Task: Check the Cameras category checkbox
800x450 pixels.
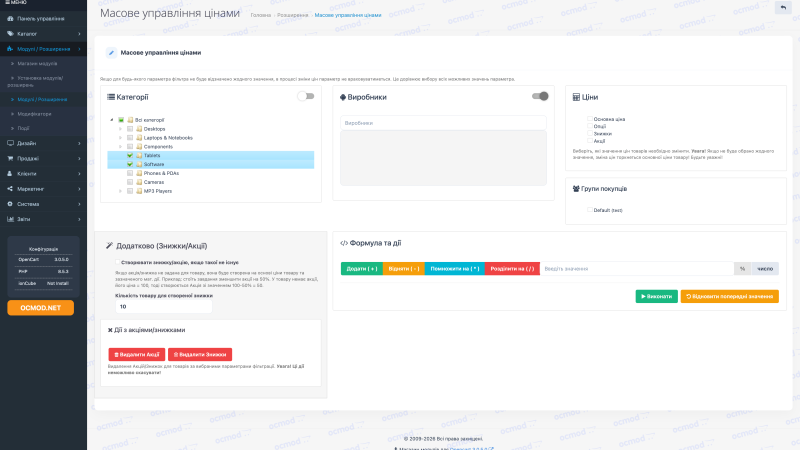Action: pos(130,182)
